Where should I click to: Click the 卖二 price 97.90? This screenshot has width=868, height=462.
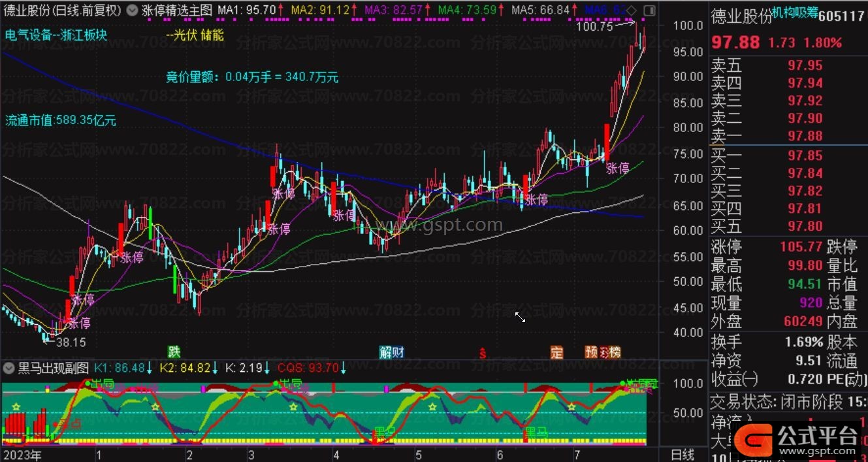805,118
